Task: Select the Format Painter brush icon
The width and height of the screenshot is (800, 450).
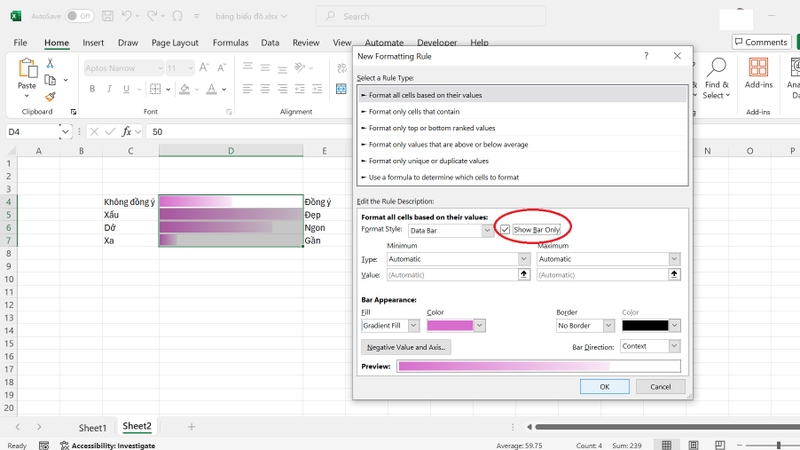Action: 50,96
